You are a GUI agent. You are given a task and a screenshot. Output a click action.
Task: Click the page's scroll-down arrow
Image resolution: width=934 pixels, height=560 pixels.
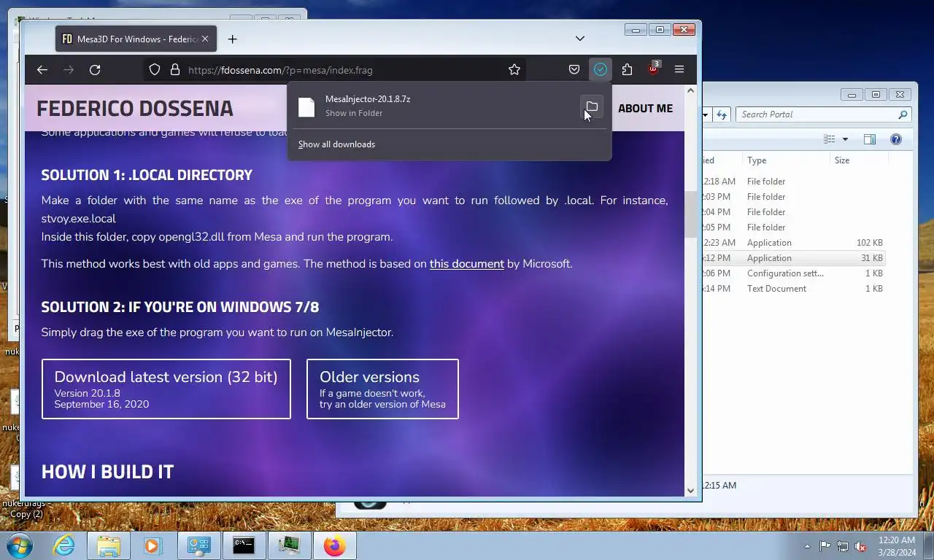coord(690,491)
